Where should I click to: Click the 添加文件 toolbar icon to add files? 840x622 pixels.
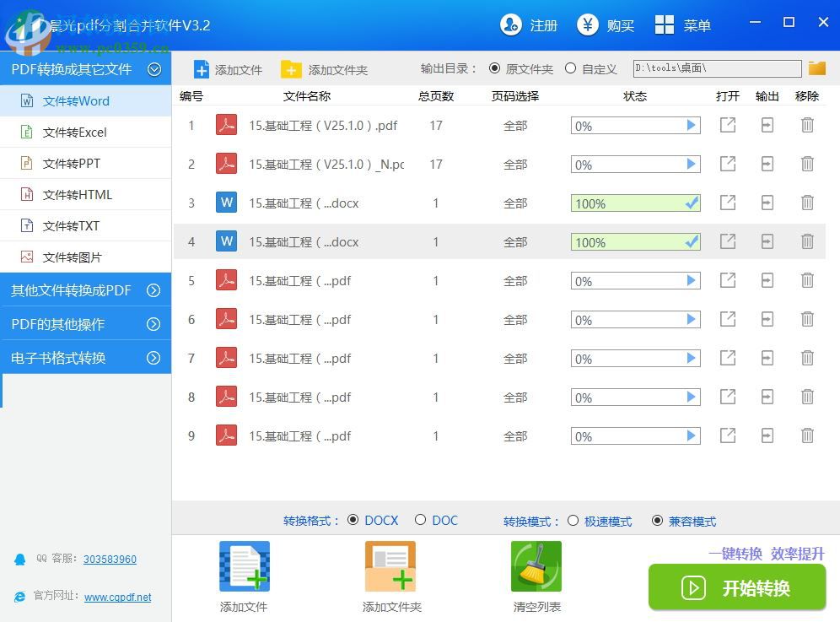pyautogui.click(x=202, y=69)
